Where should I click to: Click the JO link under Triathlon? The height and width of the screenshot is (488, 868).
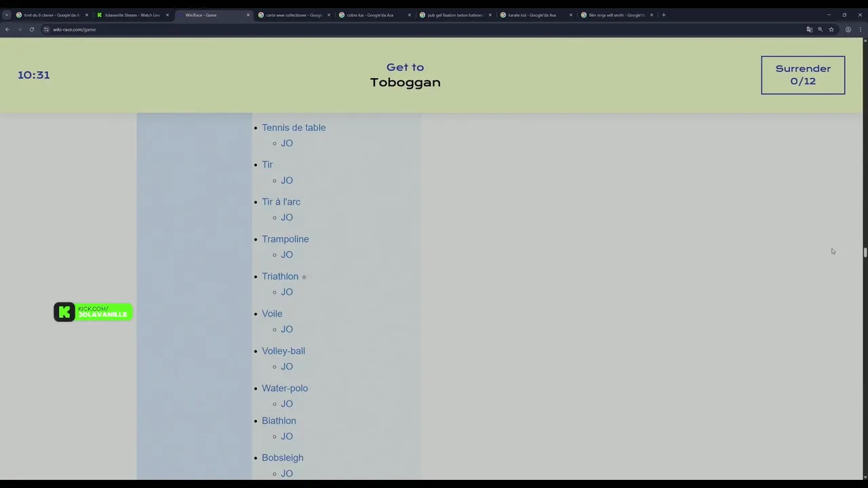[287, 292]
